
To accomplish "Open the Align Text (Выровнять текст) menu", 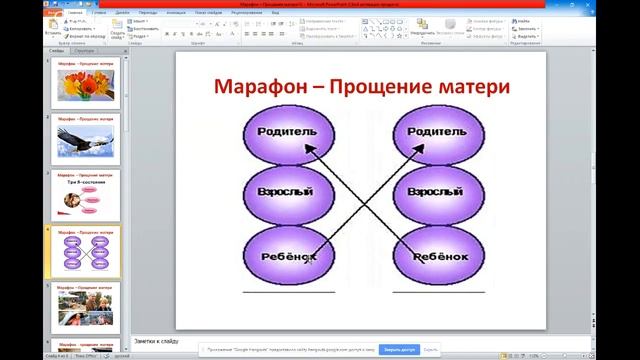I will click(x=320, y=29).
